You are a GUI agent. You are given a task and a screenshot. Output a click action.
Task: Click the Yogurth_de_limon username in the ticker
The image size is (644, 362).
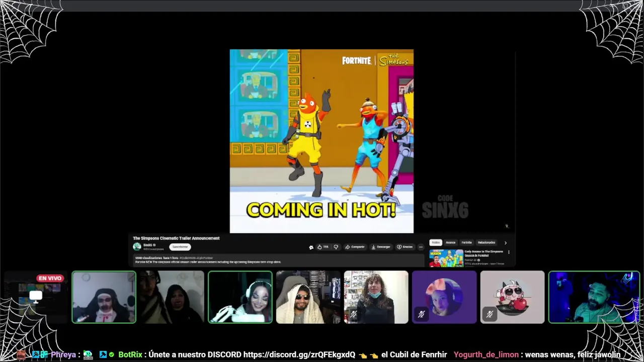(x=486, y=354)
